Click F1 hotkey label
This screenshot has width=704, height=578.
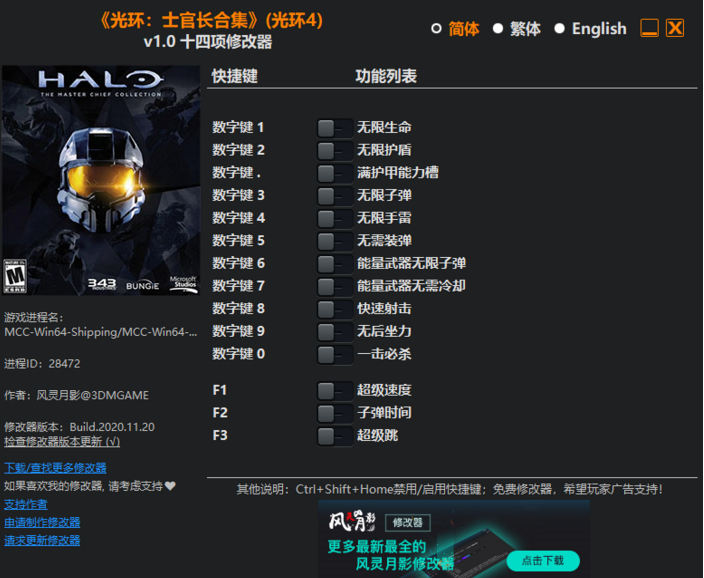(220, 390)
